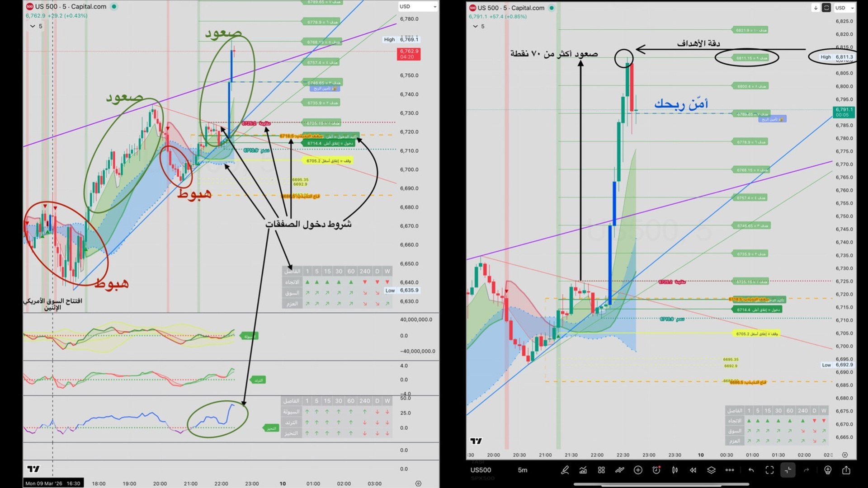
Task: Open right chart time-axis settings gear
Action: (x=844, y=455)
